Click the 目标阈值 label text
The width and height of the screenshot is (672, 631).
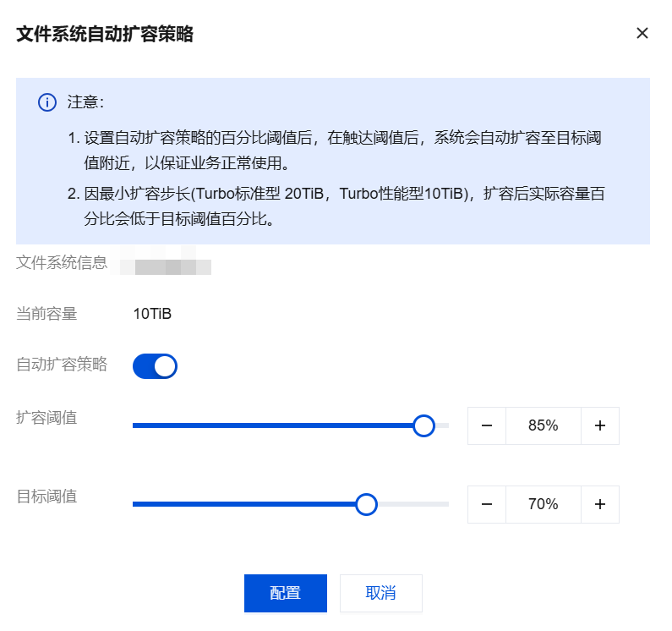tap(46, 497)
